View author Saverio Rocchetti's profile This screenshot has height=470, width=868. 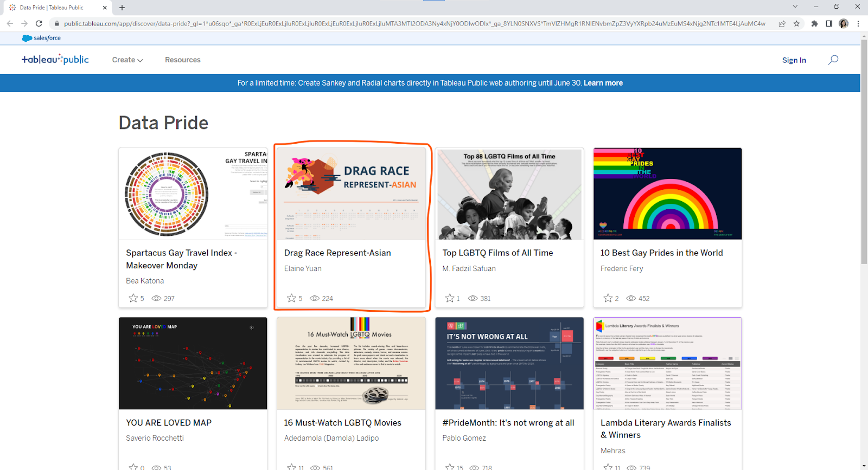point(155,438)
